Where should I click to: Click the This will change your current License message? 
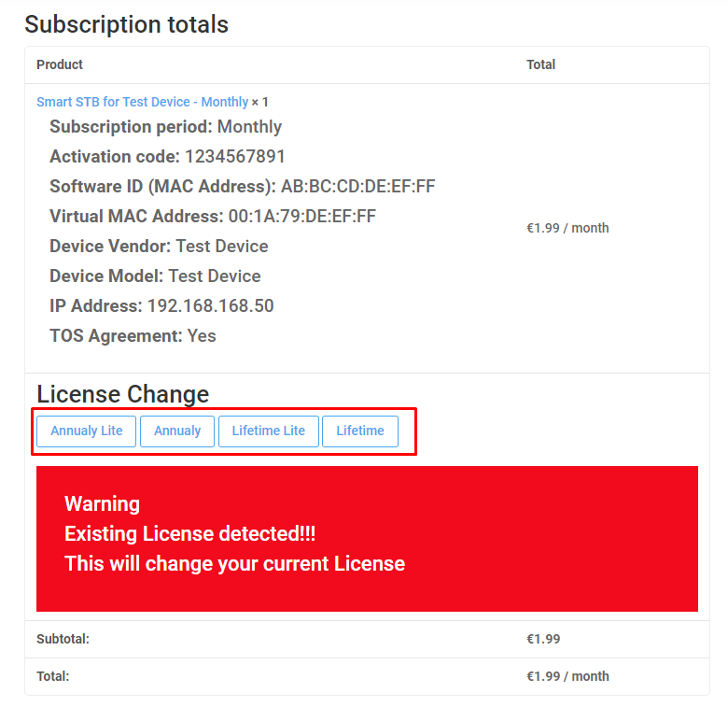tap(234, 563)
